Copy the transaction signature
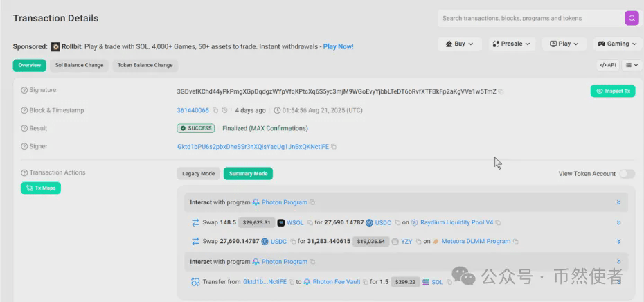 point(501,91)
